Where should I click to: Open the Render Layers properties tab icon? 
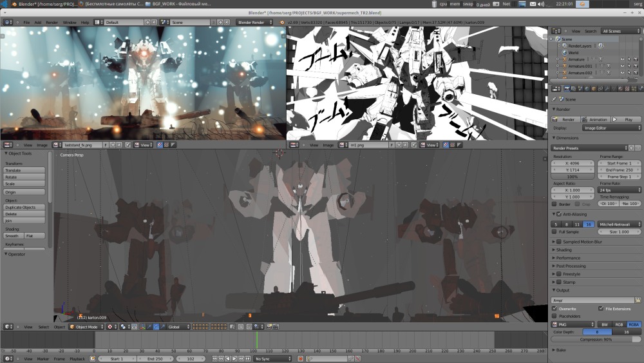click(574, 88)
